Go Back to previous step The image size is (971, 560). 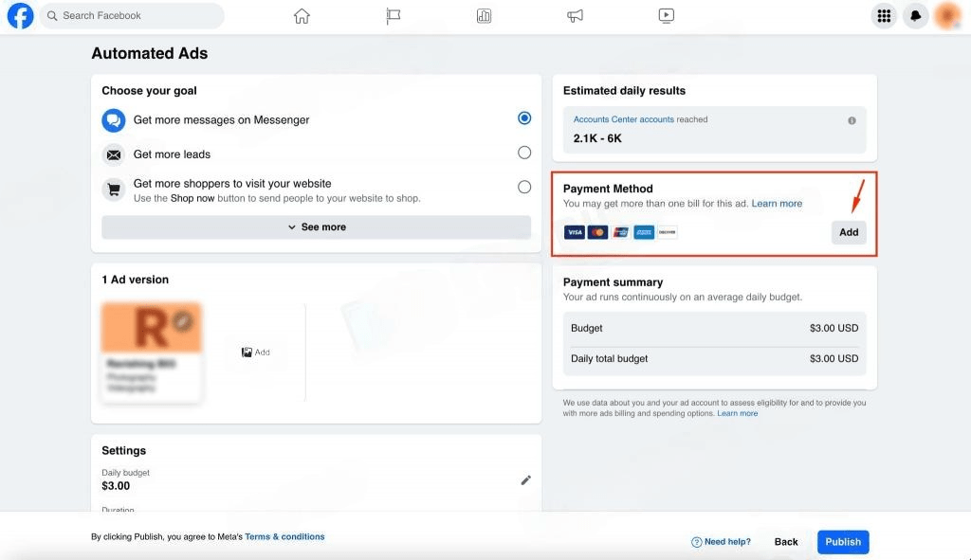[786, 542]
